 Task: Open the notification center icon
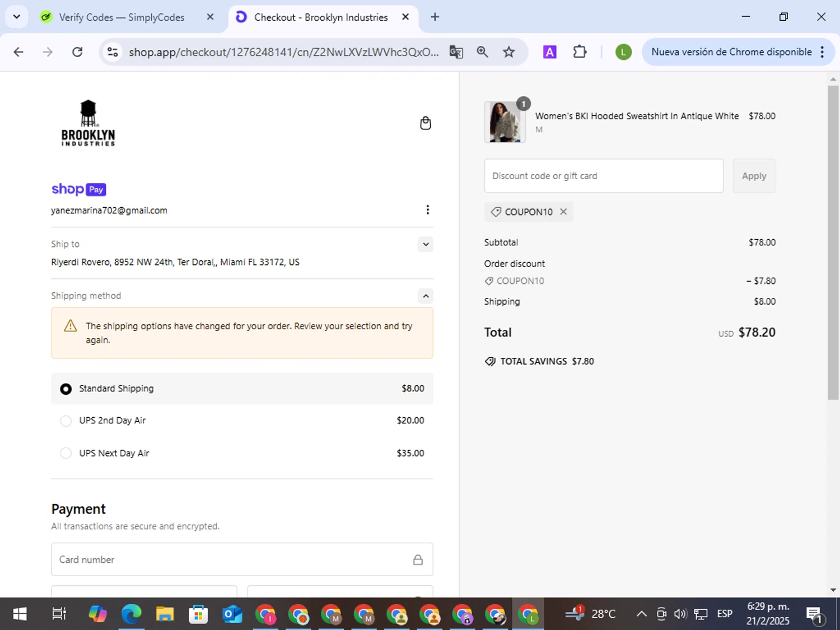point(814,614)
